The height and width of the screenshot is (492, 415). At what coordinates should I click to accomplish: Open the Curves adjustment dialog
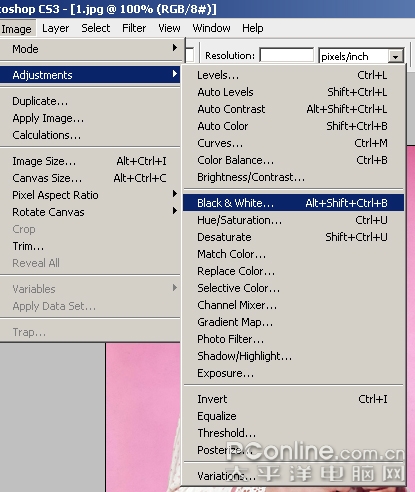click(x=293, y=143)
